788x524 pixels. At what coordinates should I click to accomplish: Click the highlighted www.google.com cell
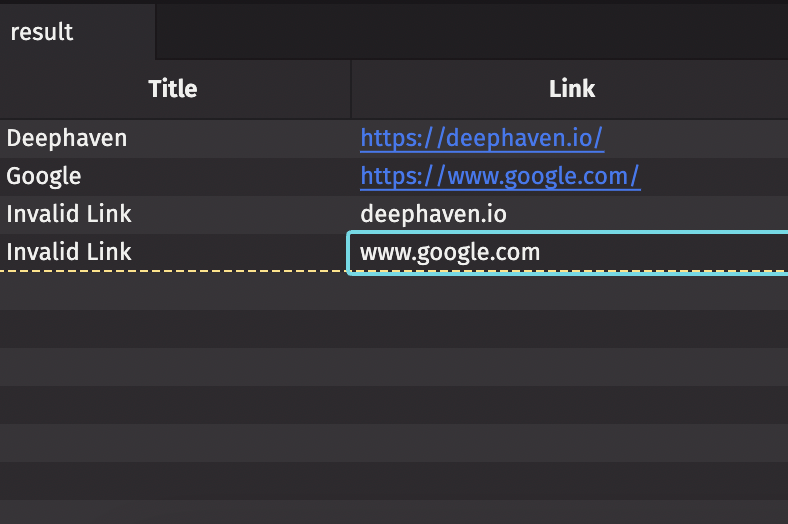450,252
